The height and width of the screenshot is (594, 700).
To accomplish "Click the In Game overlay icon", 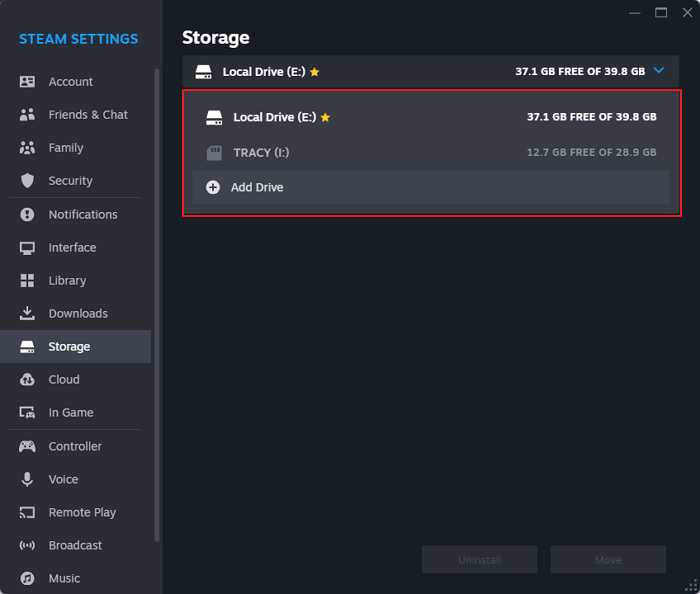I will [27, 413].
